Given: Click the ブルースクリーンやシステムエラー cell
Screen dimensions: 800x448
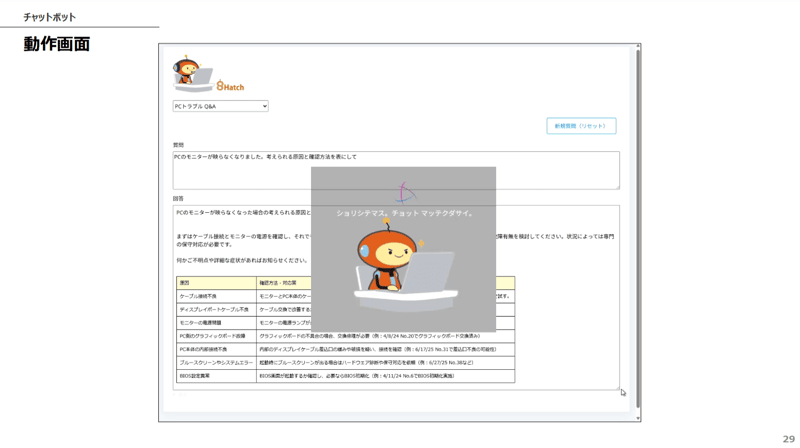Looking at the screenshot, I should pyautogui.click(x=216, y=363).
